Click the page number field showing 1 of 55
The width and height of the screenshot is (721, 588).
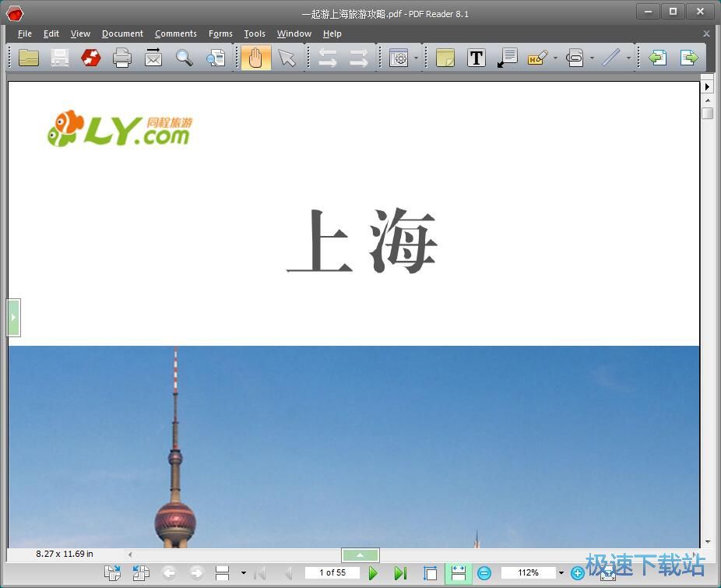pyautogui.click(x=332, y=572)
